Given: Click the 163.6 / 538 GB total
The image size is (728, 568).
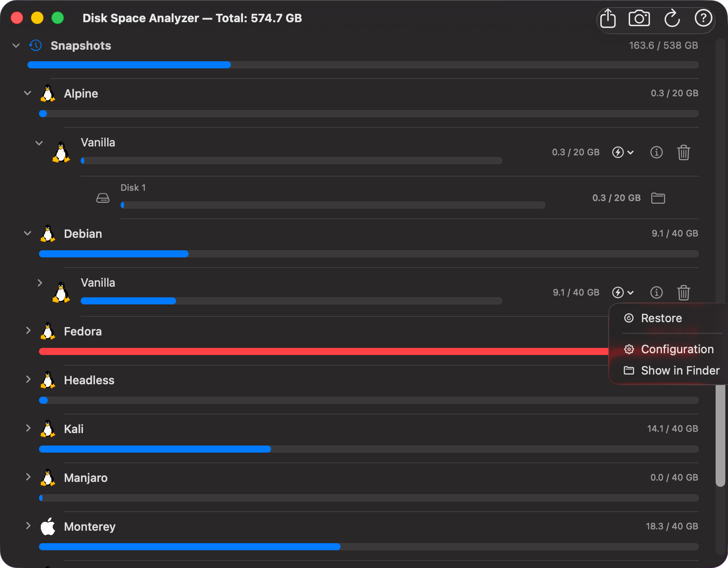Looking at the screenshot, I should click(663, 45).
